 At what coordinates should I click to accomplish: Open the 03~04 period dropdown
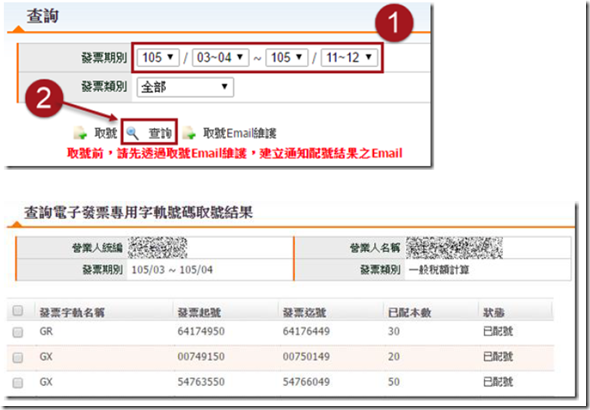[220, 58]
